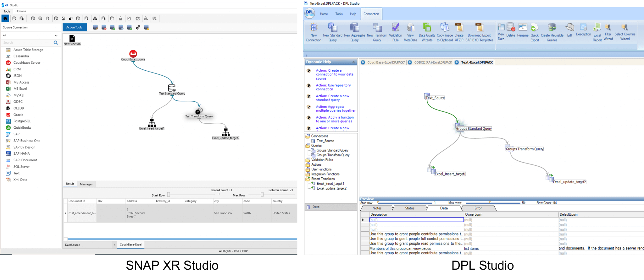The width and height of the screenshot is (644, 280).
Task: Open the Tools menu in XR Studio
Action: pyautogui.click(x=7, y=11)
